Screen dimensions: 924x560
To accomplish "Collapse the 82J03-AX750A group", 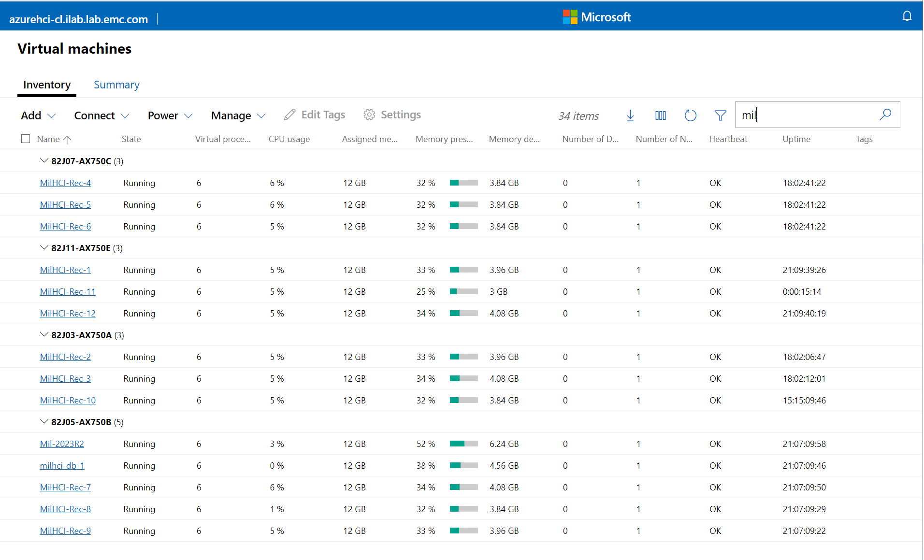I will click(x=44, y=335).
